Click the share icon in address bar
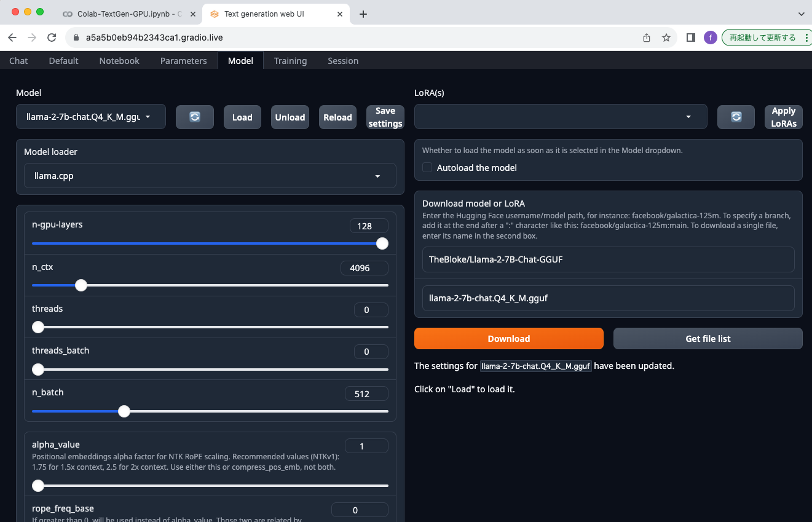This screenshot has width=812, height=522. pyautogui.click(x=647, y=38)
